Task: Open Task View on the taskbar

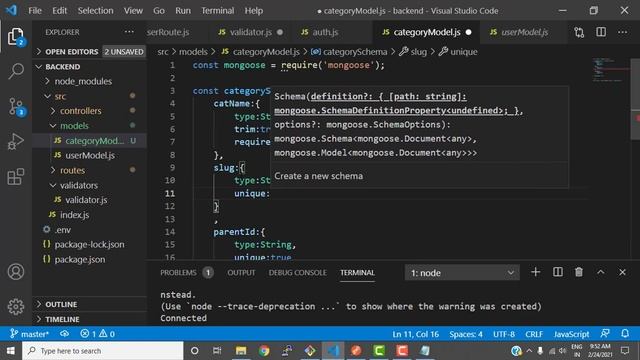Action: tap(217, 351)
